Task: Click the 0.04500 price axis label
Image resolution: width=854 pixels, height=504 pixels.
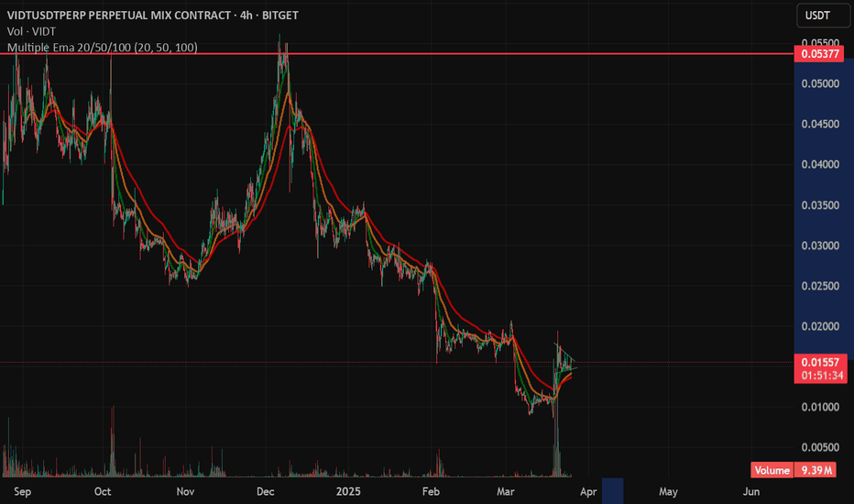Action: [x=820, y=125]
